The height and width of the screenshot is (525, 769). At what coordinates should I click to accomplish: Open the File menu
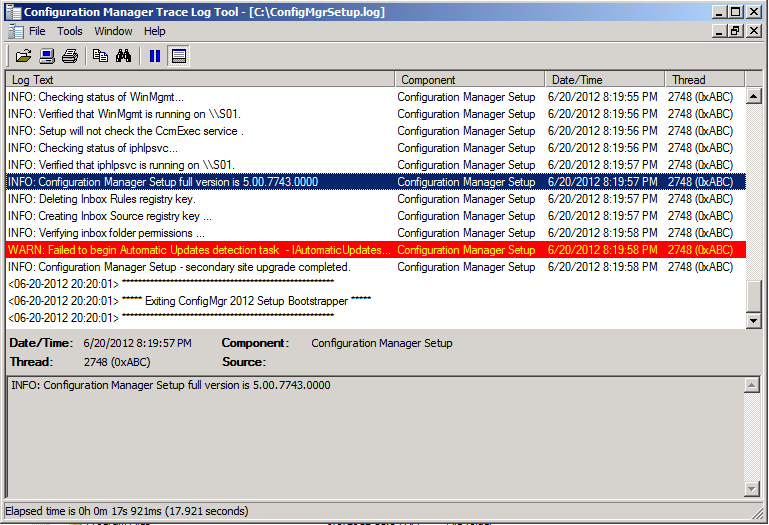pos(37,31)
